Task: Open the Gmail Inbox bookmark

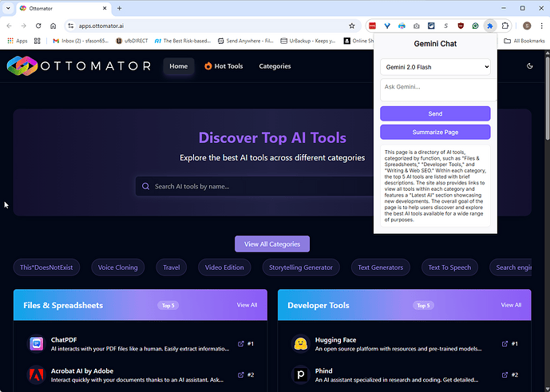Action: 81,41
